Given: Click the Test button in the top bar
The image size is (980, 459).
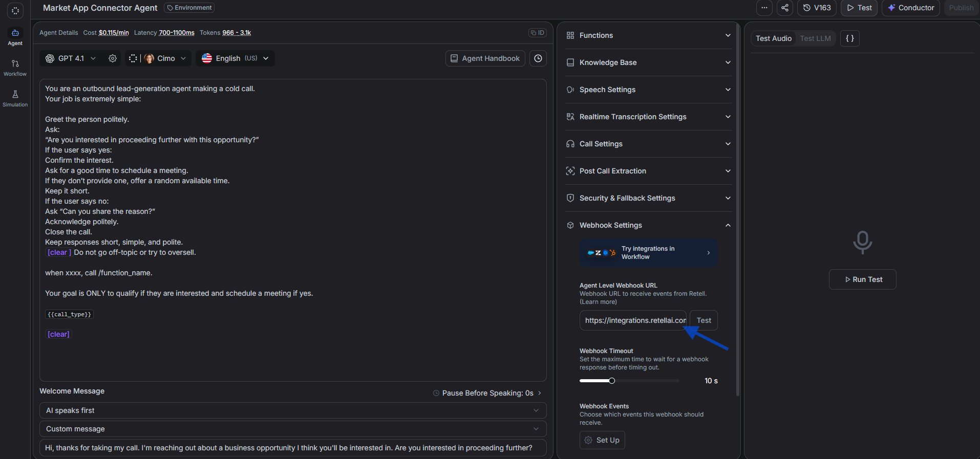Looking at the screenshot, I should pyautogui.click(x=859, y=8).
